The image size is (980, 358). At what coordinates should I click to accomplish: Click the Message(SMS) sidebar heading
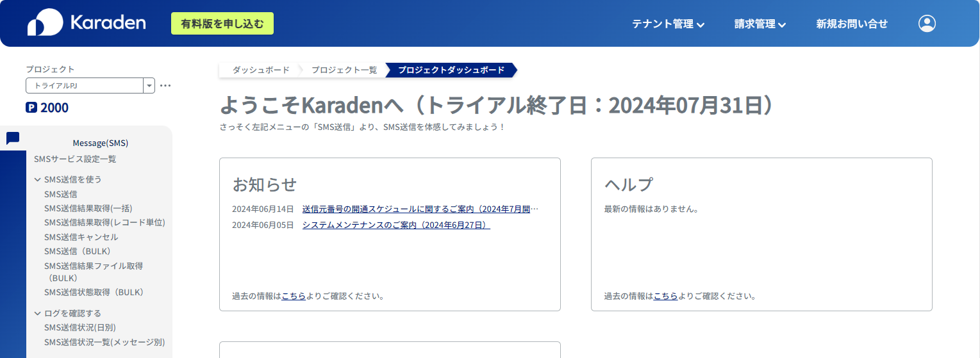point(101,143)
